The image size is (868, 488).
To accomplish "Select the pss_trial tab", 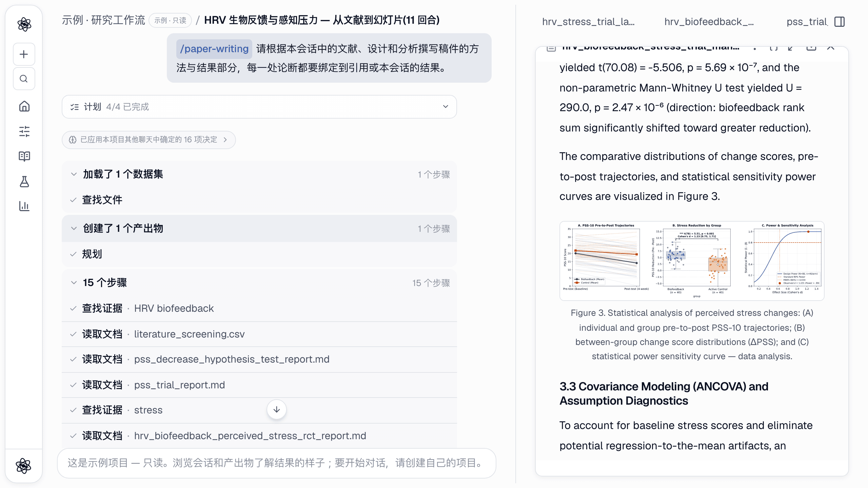I will 807,22.
